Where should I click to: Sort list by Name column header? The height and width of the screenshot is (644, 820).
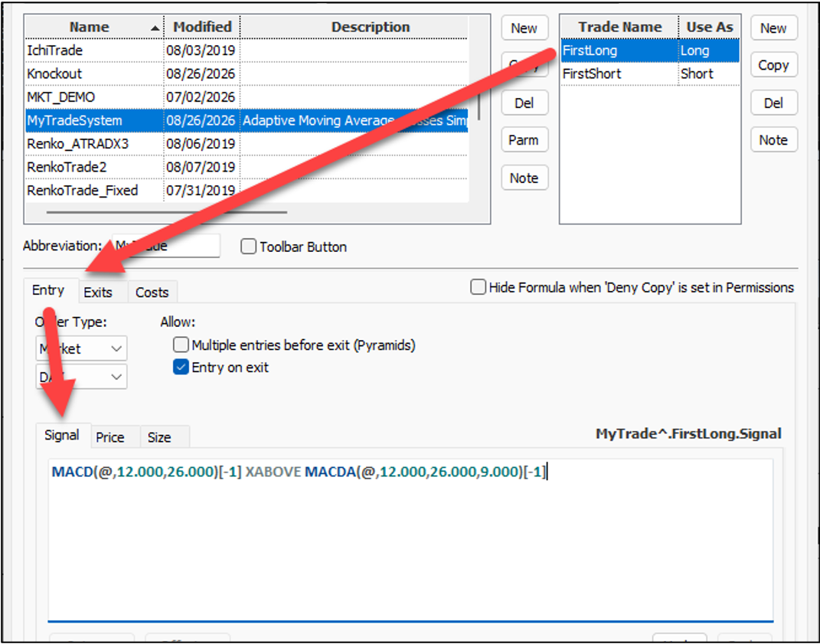[94, 28]
